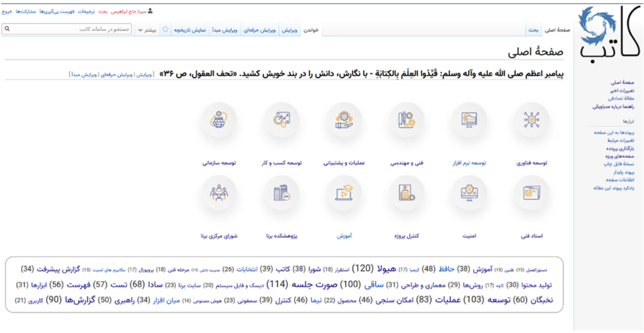Open sidebar link مقالهٔ تصادفی
644x333 pixels.
point(621,98)
